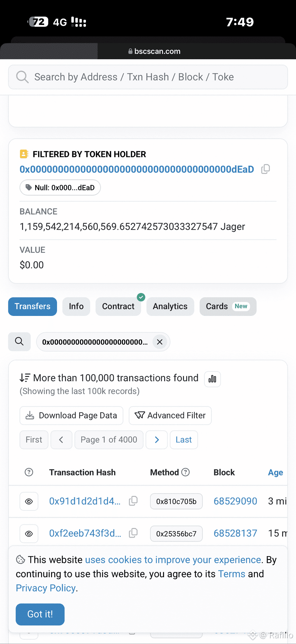Click the Method column help icon
296x644 pixels.
pos(185,472)
